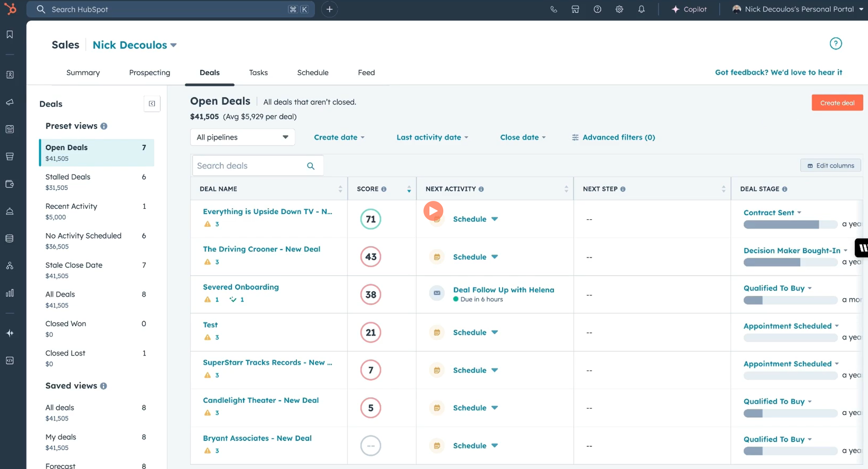This screenshot has height=469, width=868.
Task: Open the Copilot assistant
Action: 689,9
